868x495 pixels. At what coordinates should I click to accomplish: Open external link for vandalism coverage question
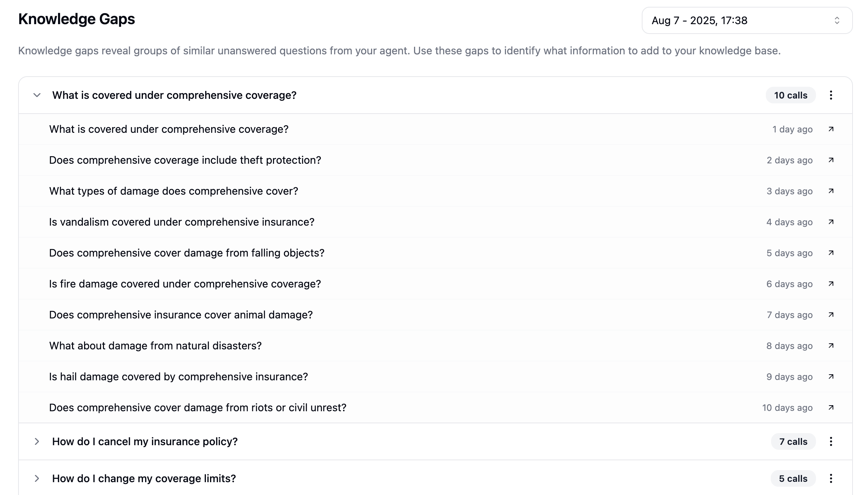tap(831, 222)
